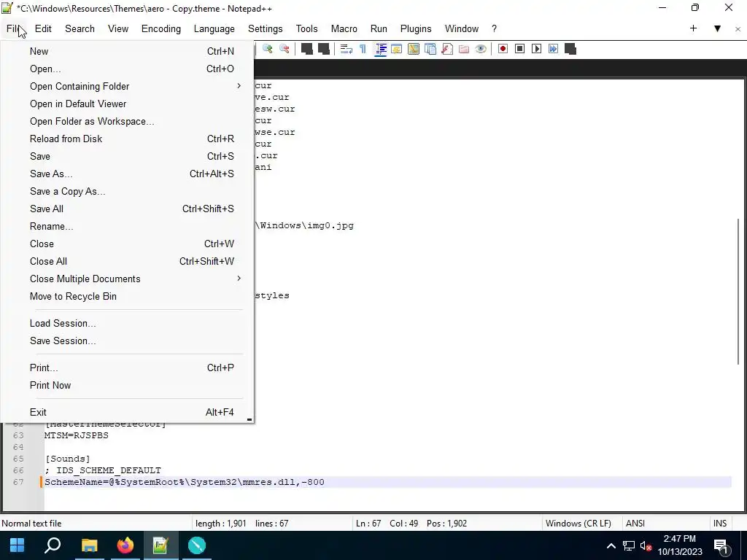This screenshot has width=747, height=560.
Task: Open the Tools menu
Action: 307,28
